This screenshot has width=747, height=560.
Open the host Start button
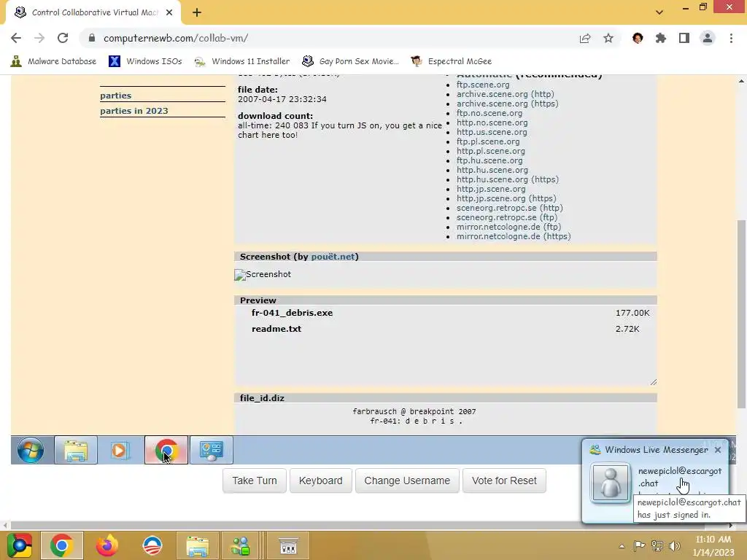[x=18, y=545]
